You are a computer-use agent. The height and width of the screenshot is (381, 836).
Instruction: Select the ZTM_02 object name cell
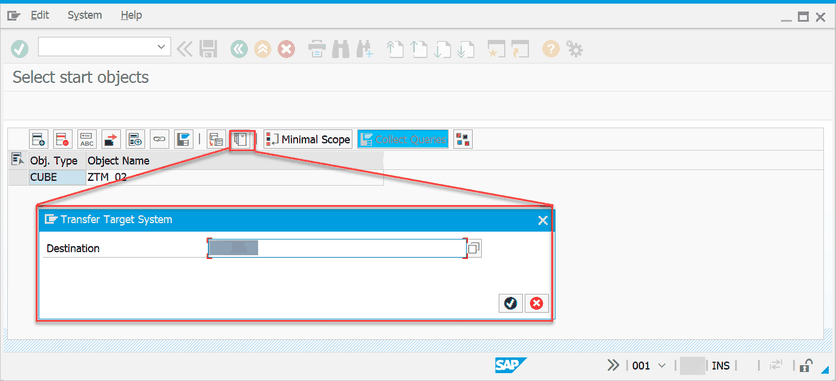point(235,177)
